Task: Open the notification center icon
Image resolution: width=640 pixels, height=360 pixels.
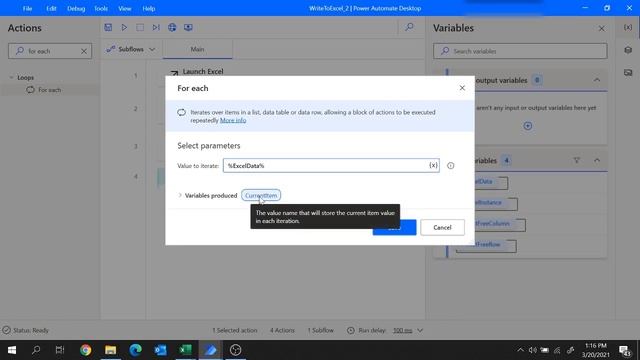Action: point(624,350)
